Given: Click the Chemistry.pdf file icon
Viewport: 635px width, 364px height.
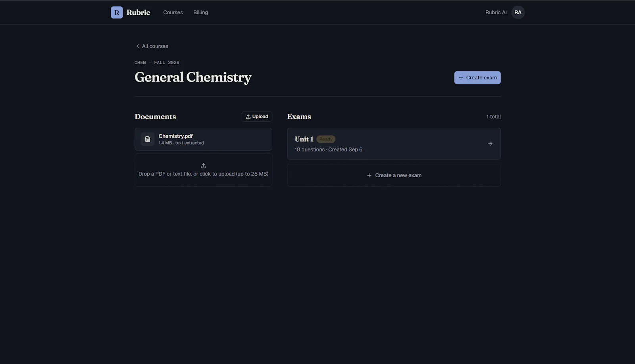Looking at the screenshot, I should tap(148, 139).
